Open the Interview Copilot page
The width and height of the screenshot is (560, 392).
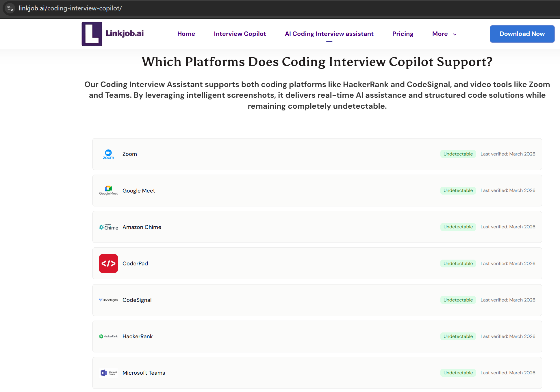240,34
